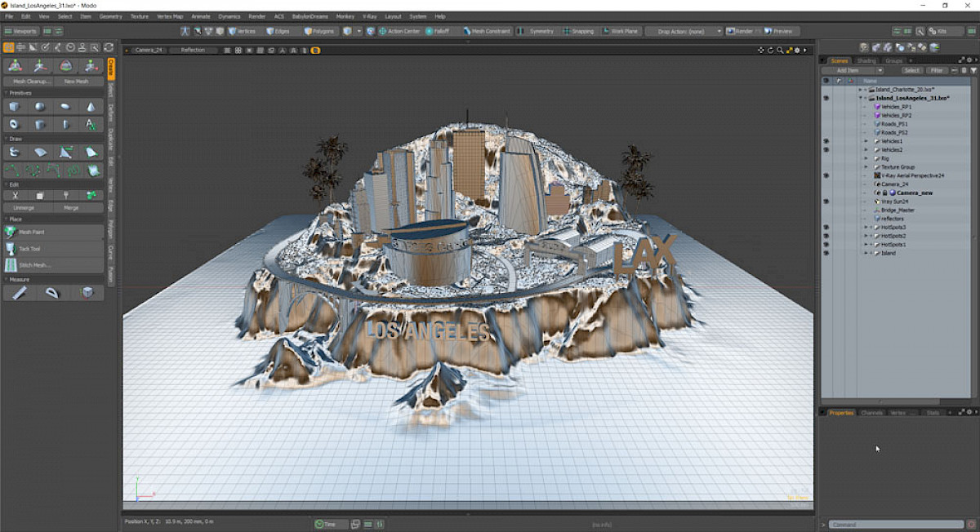Screen dimensions: 980x532
Task: Switch to the Channels tab
Action: click(872, 413)
